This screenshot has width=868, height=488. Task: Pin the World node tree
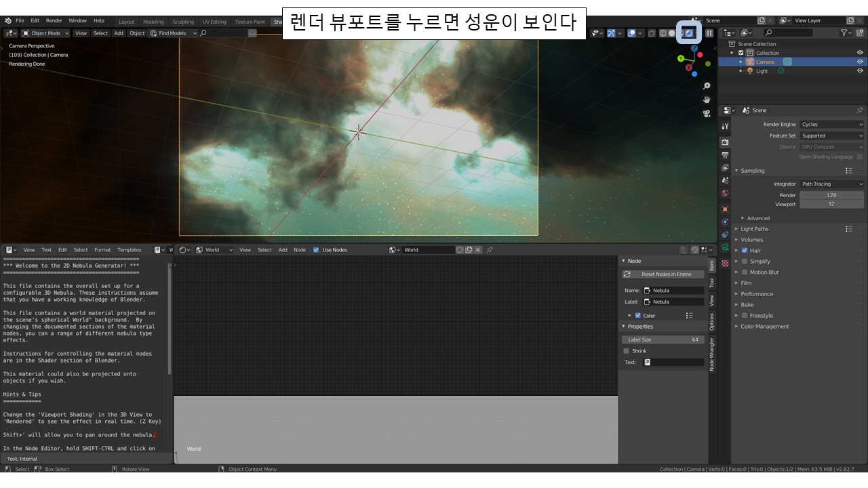[490, 249]
